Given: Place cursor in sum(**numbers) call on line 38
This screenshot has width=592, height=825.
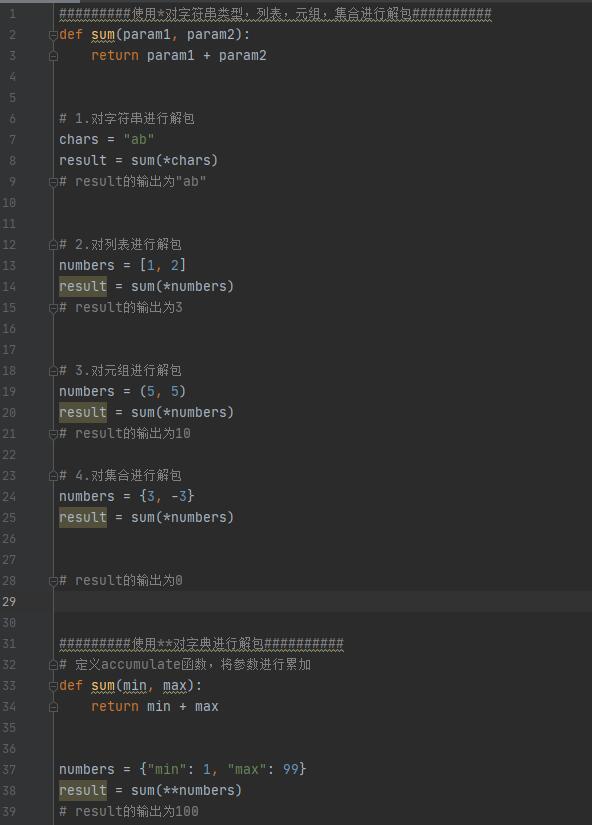Looking at the screenshot, I should tap(186, 790).
